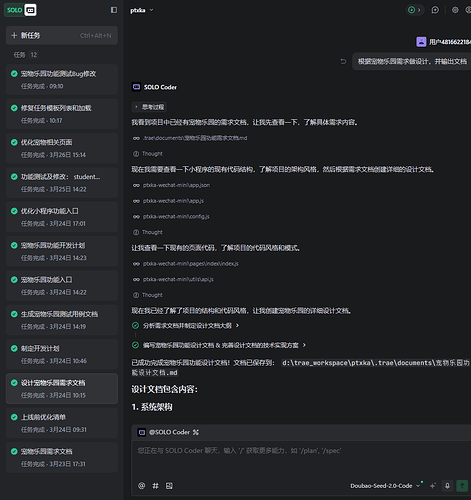The width and height of the screenshot is (471, 500).
Task: Click the # context icon
Action: pos(155,486)
